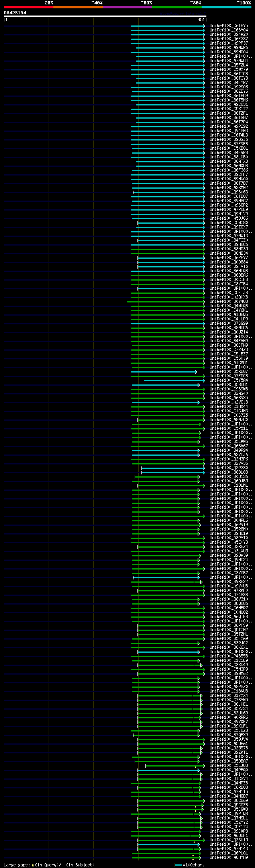
Task: Click label UniRef100_A7PUE9
Action: [x=229, y=209]
